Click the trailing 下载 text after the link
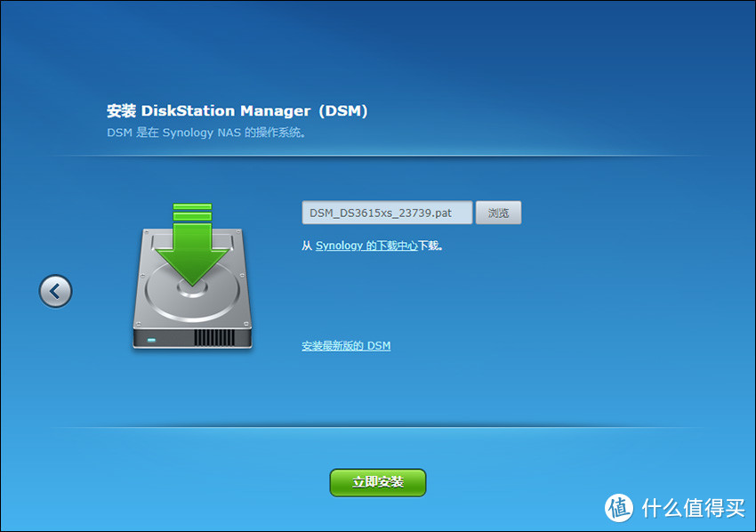756x532 pixels. tap(430, 246)
